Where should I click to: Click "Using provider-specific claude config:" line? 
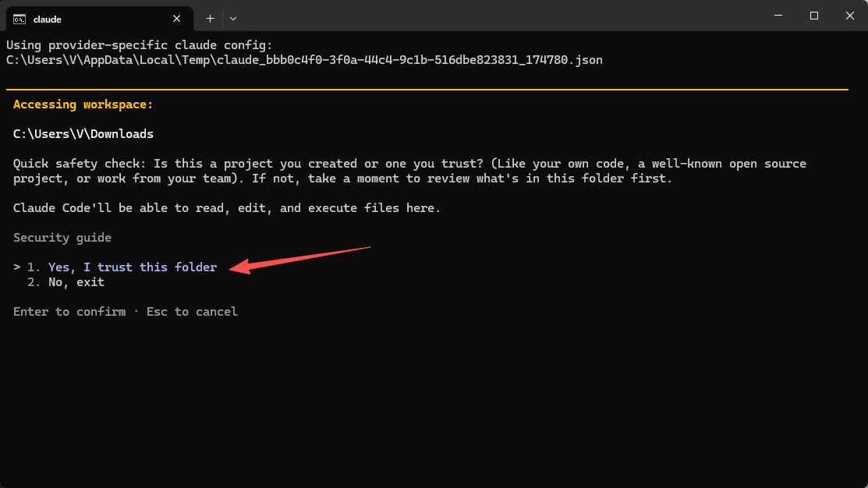tap(140, 45)
